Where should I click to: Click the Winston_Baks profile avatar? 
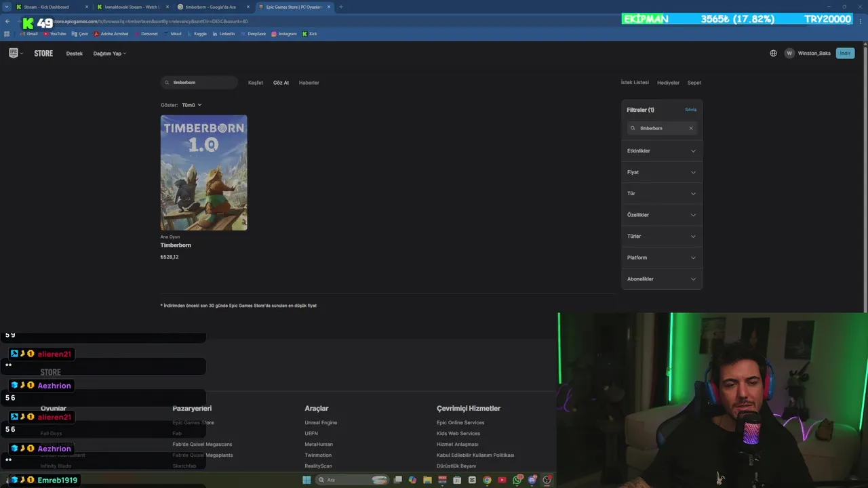pyautogui.click(x=789, y=53)
